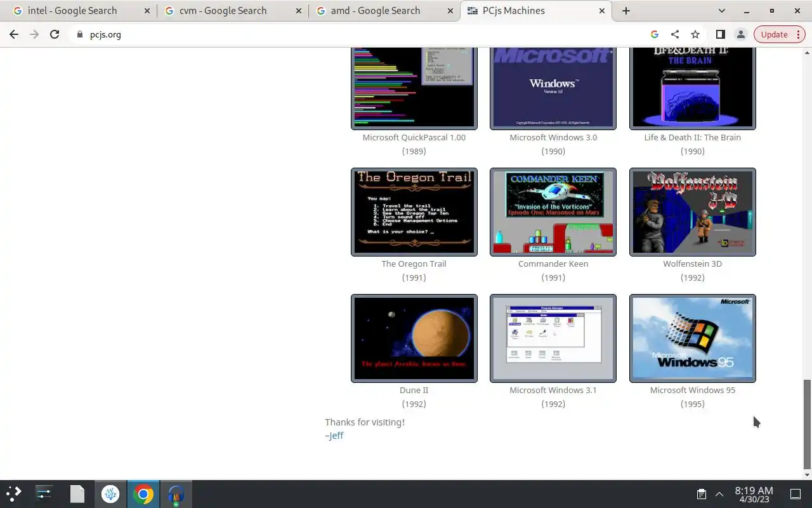This screenshot has width=812, height=508.
Task: Open Microsoft QuickPascal 1.00 thumbnail
Action: coord(414,88)
